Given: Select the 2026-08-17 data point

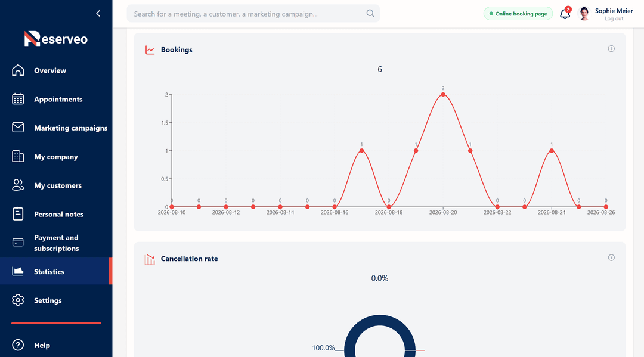Looking at the screenshot, I should click(x=361, y=151).
